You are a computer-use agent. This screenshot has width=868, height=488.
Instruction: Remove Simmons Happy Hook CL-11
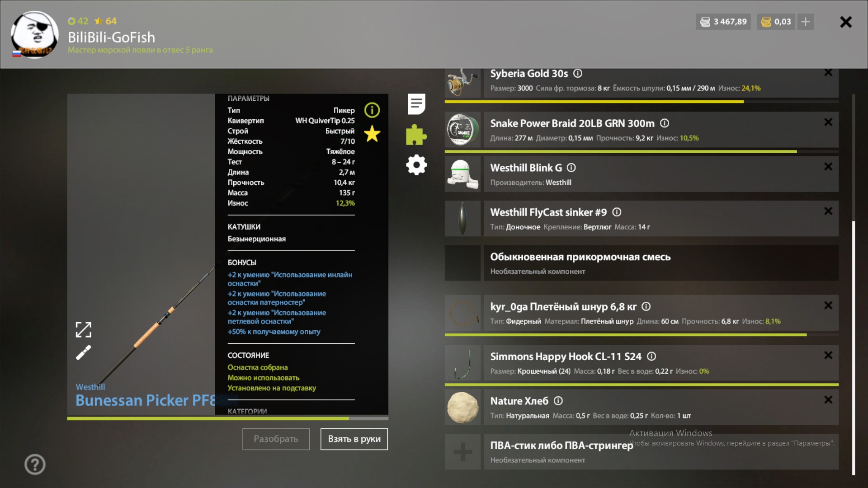point(828,355)
